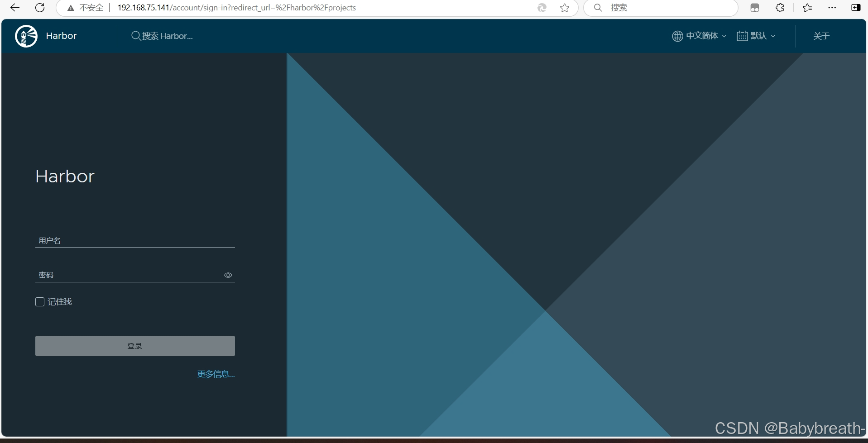The height and width of the screenshot is (443, 868).
Task: Click the 不安全 site security warning icon
Action: (70, 8)
